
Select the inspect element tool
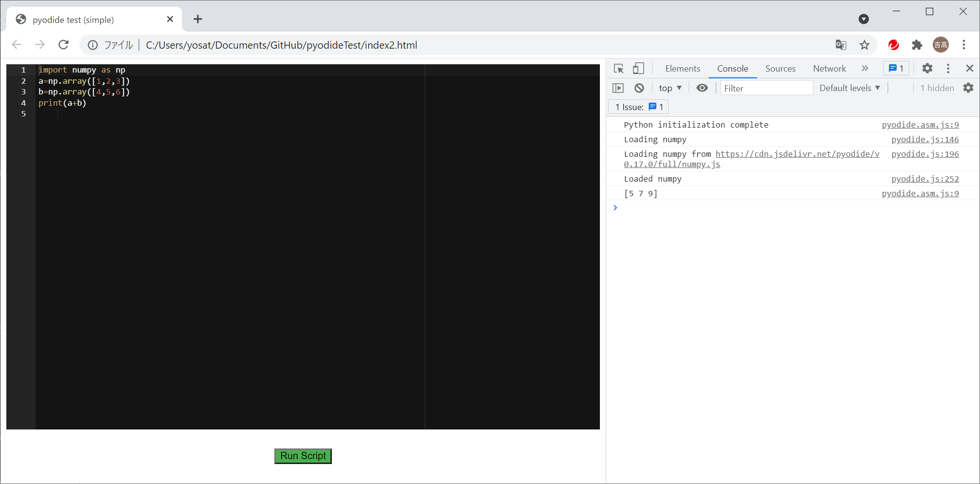pos(618,68)
